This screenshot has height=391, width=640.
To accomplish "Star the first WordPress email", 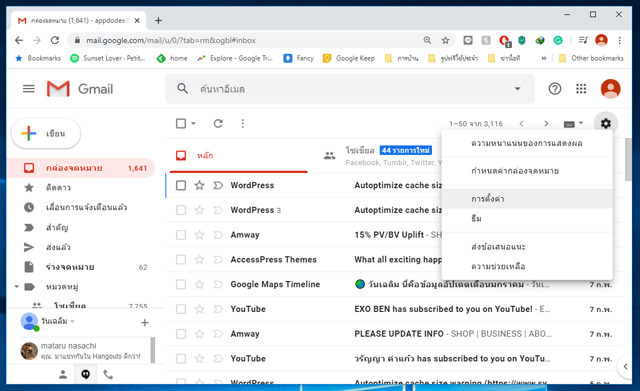I will click(199, 185).
